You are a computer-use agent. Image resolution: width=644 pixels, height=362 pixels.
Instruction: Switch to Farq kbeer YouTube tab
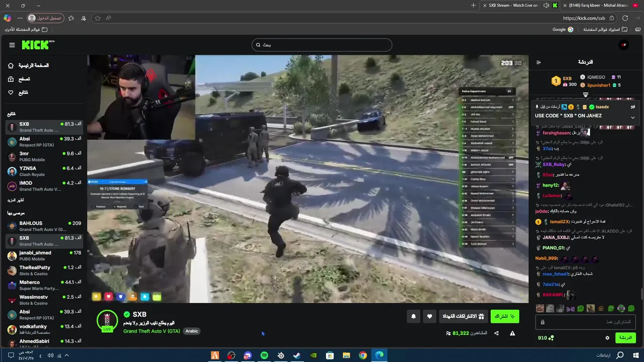pos(601,6)
